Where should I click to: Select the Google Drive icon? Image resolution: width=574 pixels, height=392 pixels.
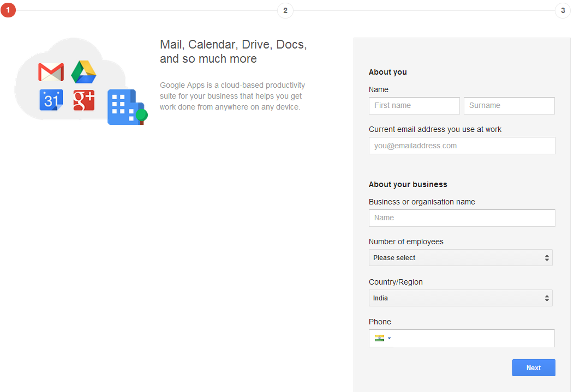[x=84, y=71]
